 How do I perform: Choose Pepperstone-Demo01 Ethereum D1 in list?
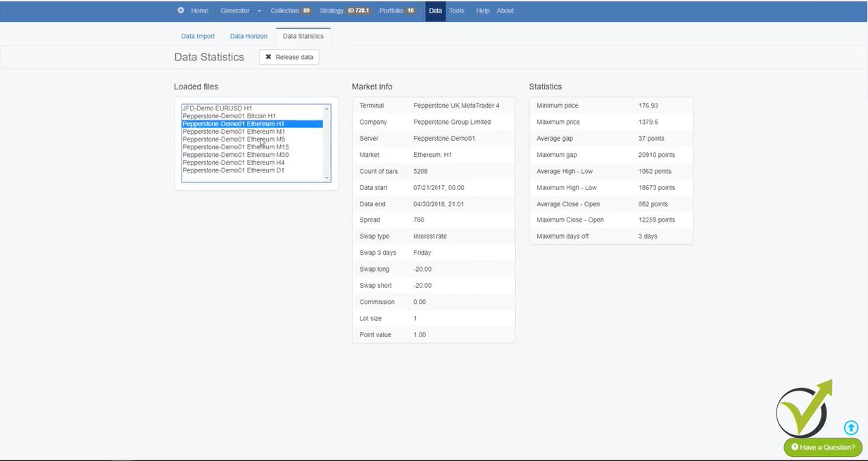233,170
